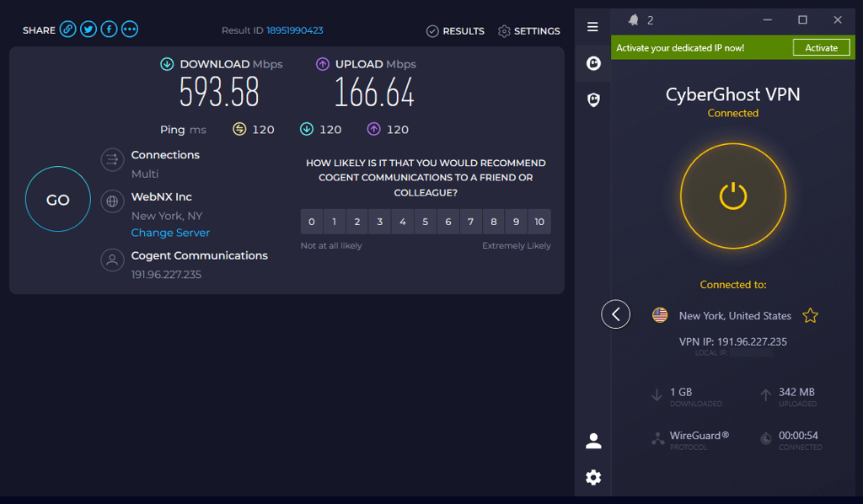Open Result ID 18951990423 link
Image resolution: width=863 pixels, height=504 pixels.
click(x=294, y=30)
